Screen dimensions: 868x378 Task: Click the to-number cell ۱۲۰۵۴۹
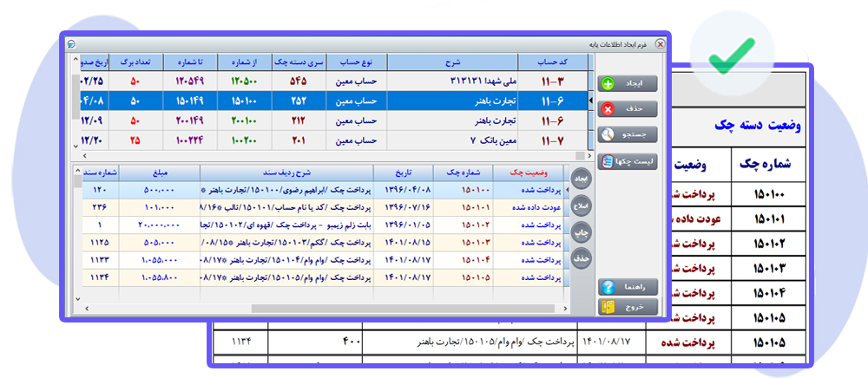pos(190,81)
